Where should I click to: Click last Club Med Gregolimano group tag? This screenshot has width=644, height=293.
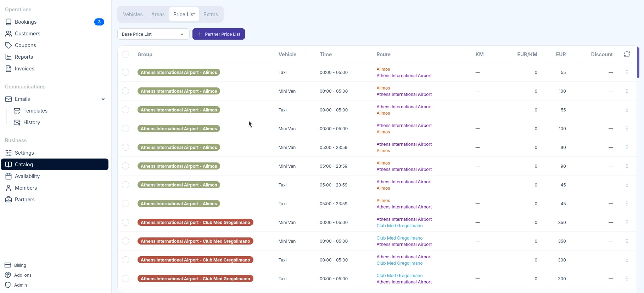[195, 278]
